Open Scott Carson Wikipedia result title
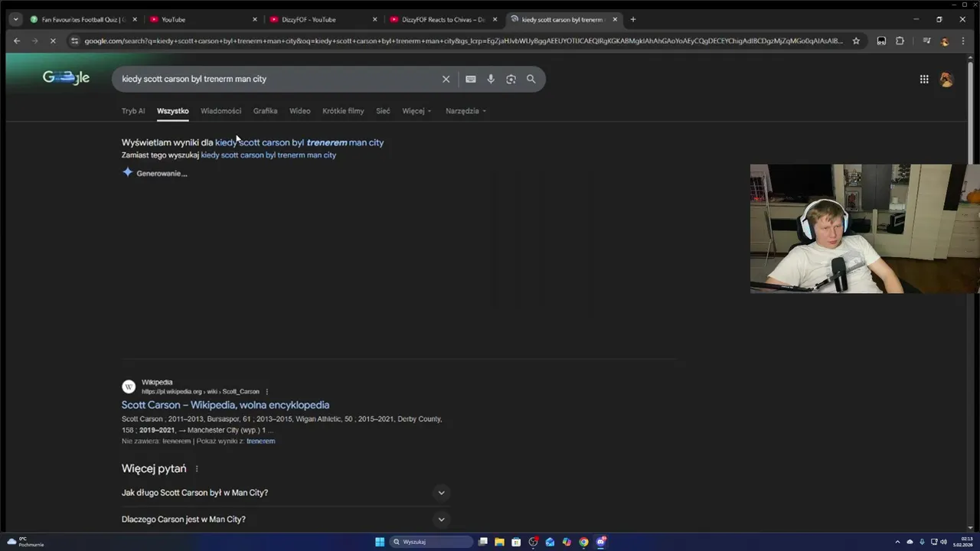Image resolution: width=980 pixels, height=551 pixels. 225,405
